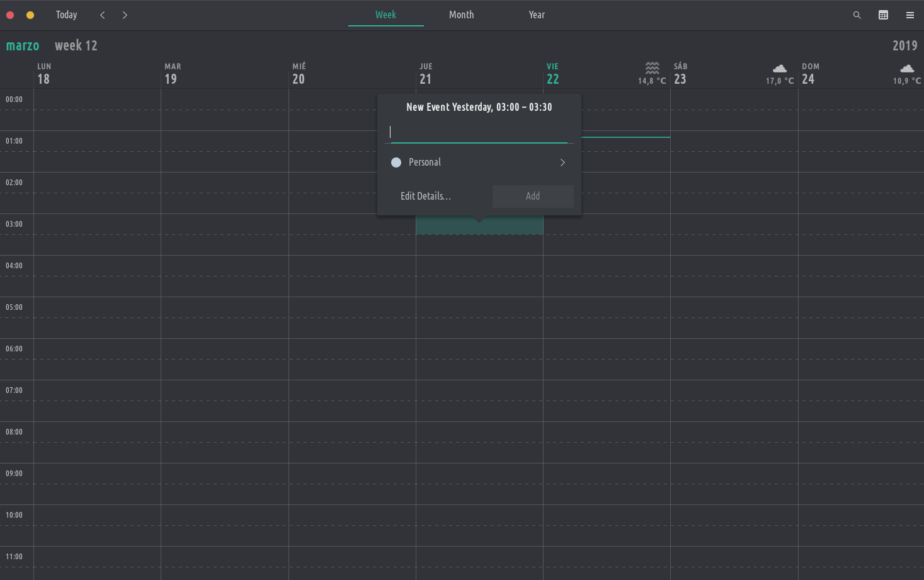
Task: Click the Today button
Action: coord(66,15)
